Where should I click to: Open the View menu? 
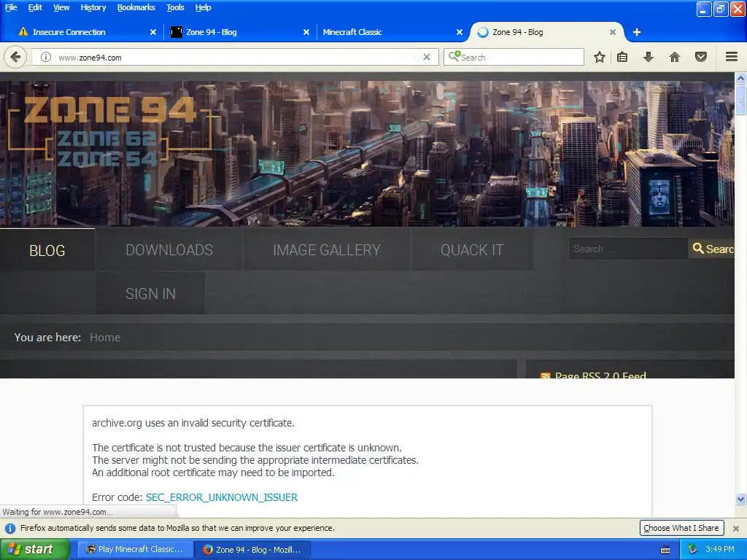coord(61,7)
